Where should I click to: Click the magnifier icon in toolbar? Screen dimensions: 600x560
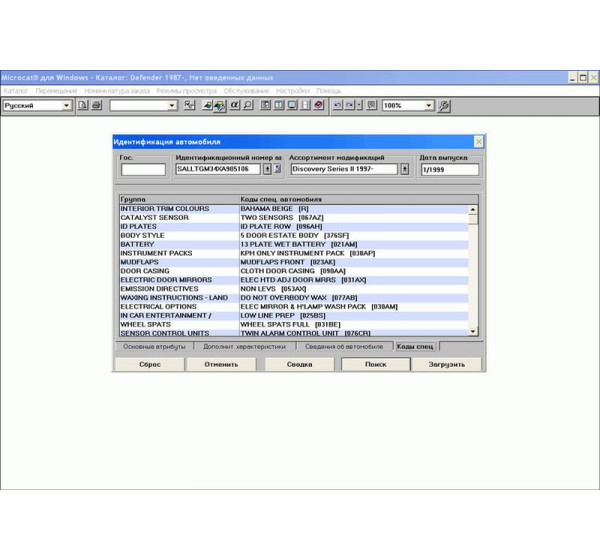click(248, 105)
